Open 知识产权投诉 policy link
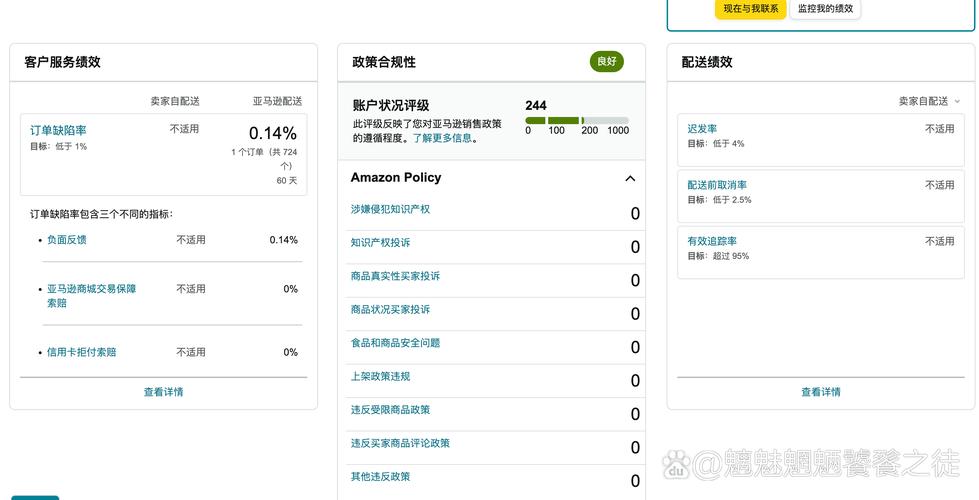This screenshot has width=979, height=500. tap(380, 242)
